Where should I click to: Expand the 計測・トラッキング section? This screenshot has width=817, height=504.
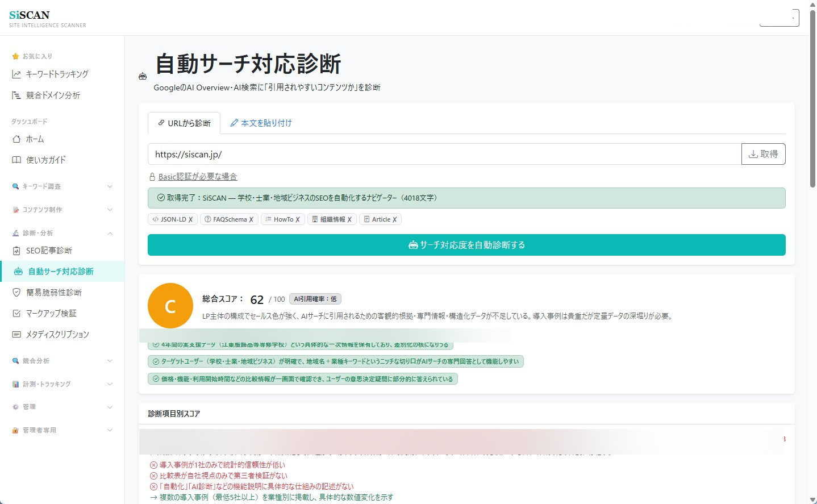(62, 384)
